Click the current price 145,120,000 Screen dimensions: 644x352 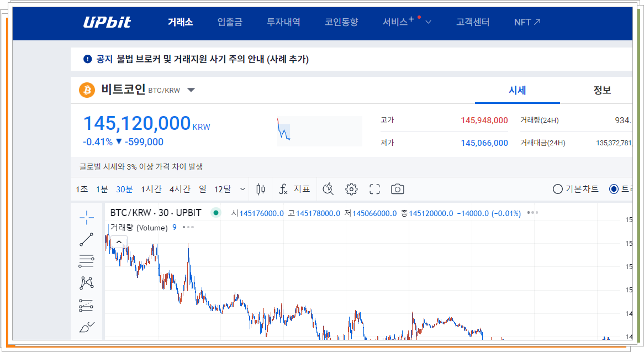point(137,123)
